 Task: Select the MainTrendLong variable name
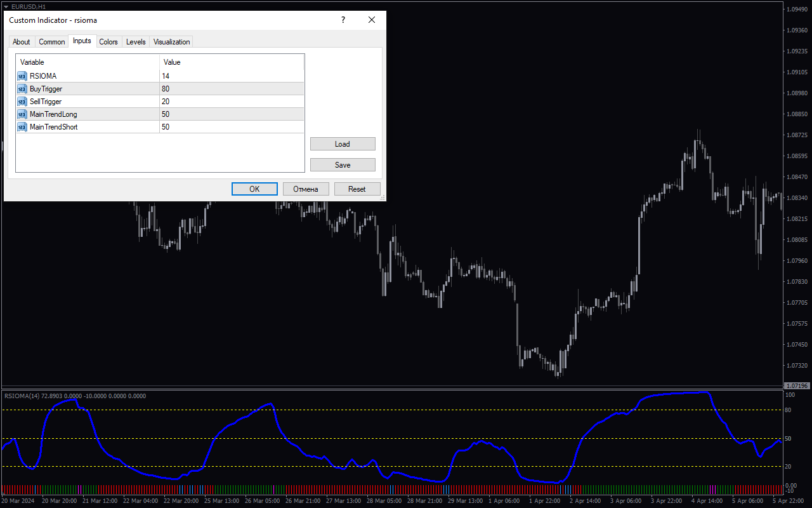coord(53,114)
